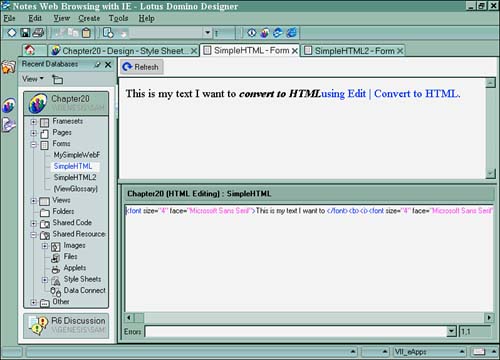Expand the Views tree node

click(34, 201)
